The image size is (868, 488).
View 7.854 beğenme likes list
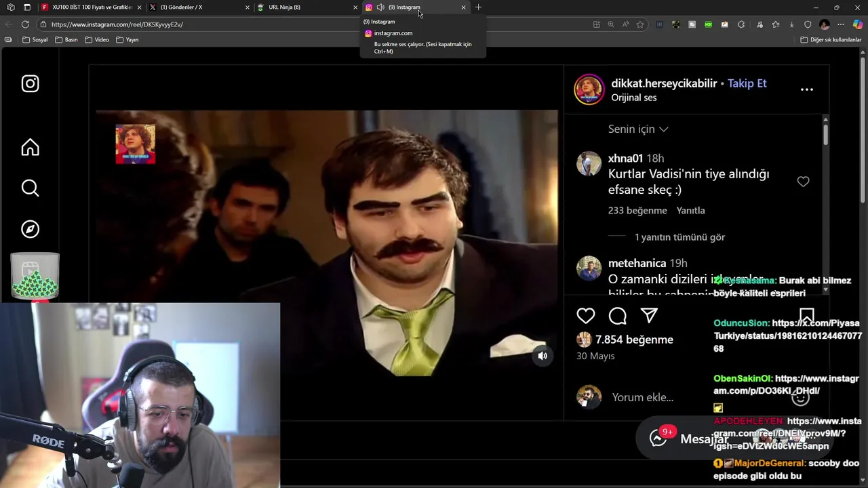click(x=634, y=340)
